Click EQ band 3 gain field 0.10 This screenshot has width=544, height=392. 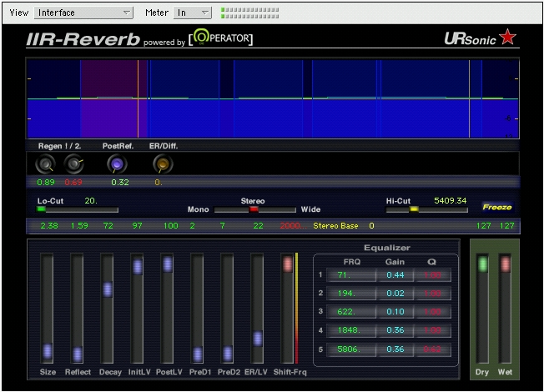click(395, 312)
